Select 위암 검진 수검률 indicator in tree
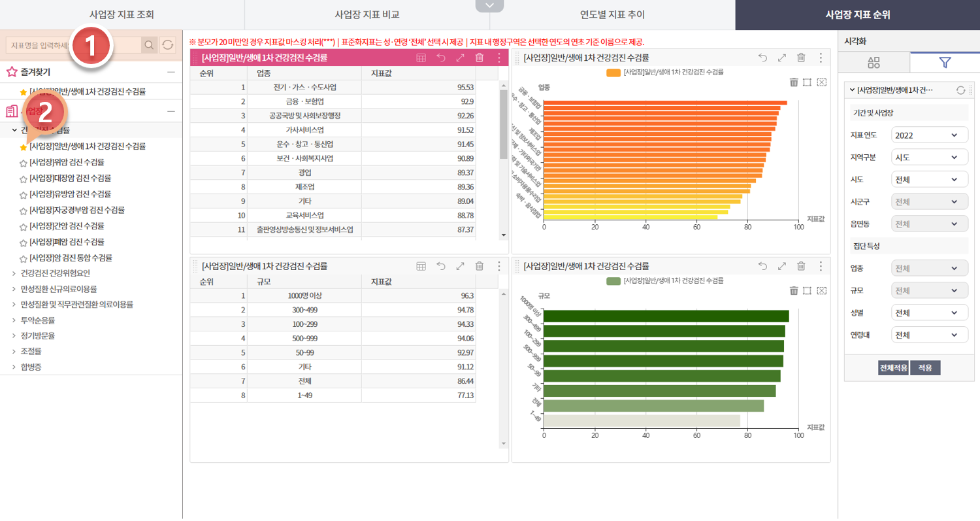Image resolution: width=980 pixels, height=521 pixels. click(x=67, y=163)
